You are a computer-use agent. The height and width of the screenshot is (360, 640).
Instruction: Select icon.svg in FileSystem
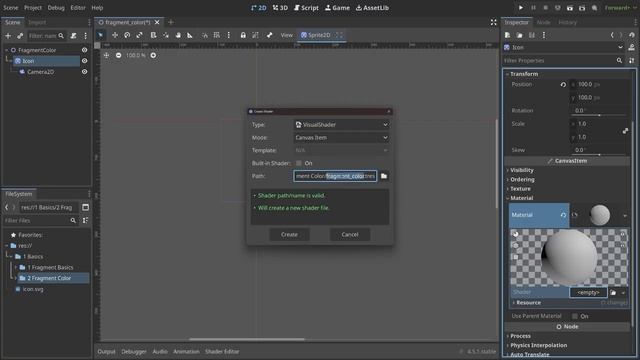click(33, 289)
